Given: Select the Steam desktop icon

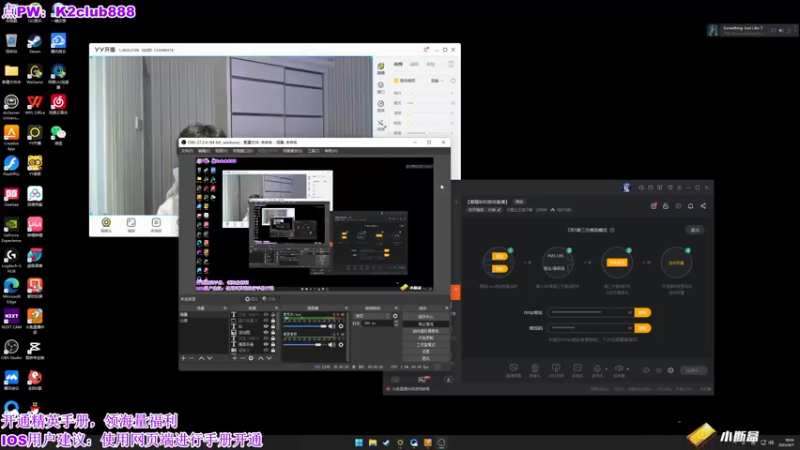Looking at the screenshot, I should (35, 43).
